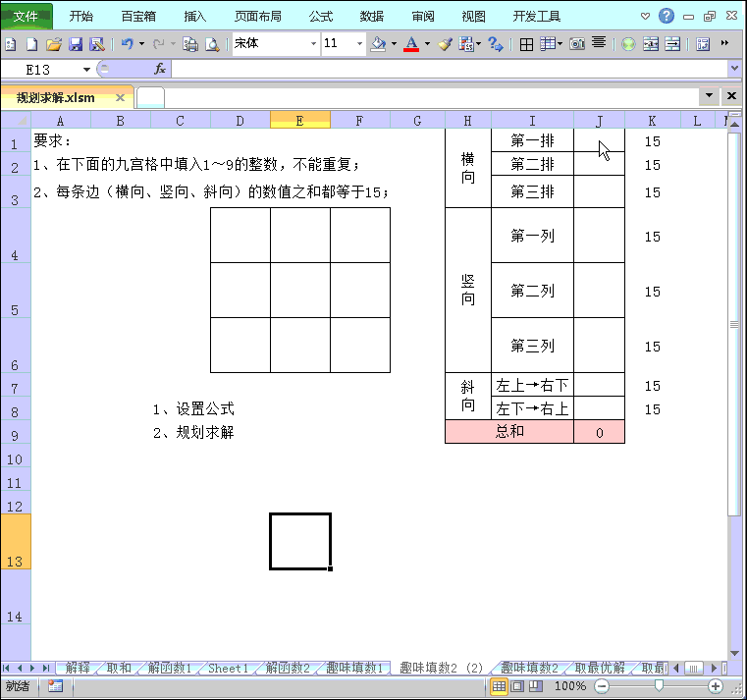
Task: Switch to the 解释 sheet tab
Action: 78,668
